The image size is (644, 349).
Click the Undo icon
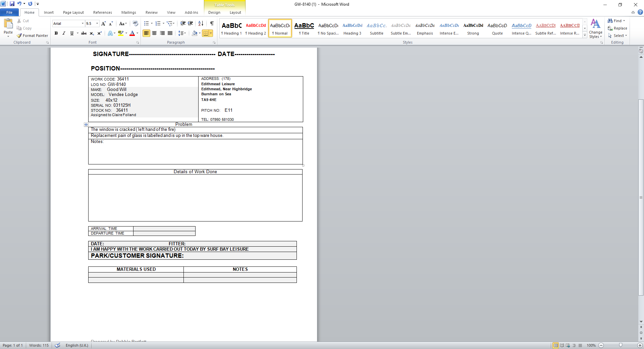[x=19, y=4]
